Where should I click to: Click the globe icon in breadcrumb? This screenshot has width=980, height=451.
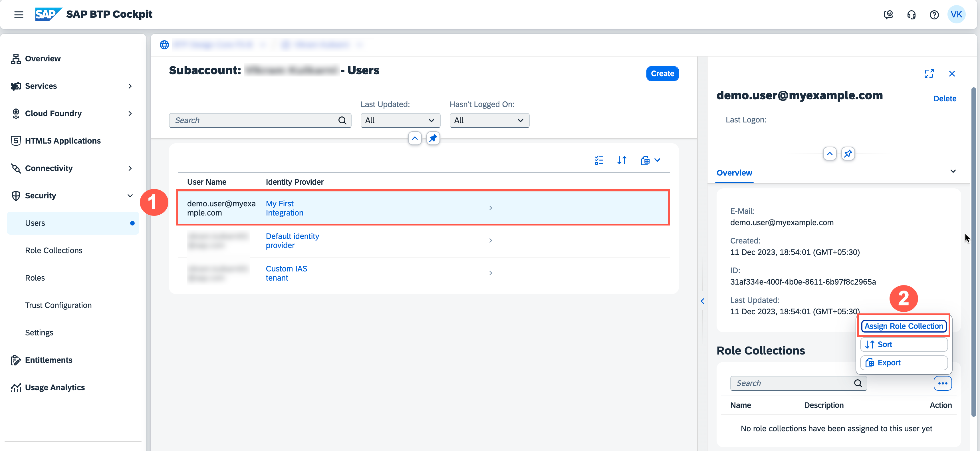tap(164, 45)
